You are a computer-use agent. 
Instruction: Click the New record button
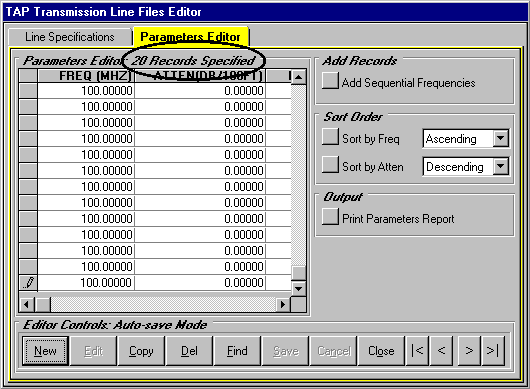point(45,351)
